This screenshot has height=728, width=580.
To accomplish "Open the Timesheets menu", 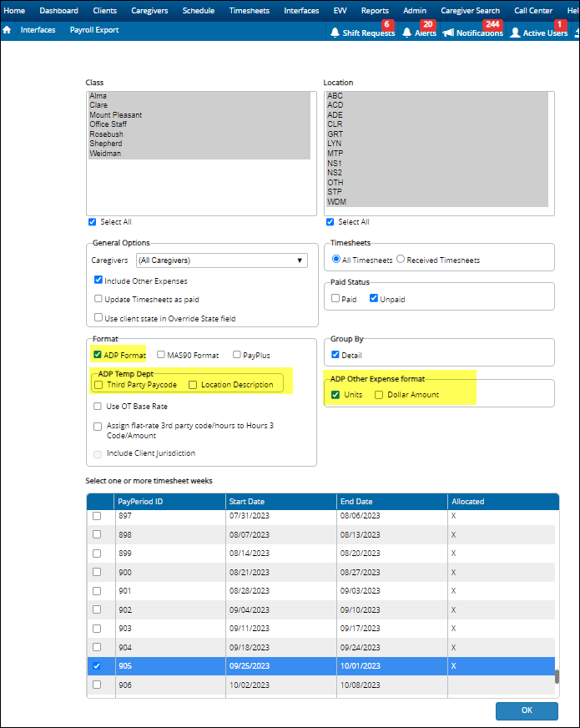I will click(x=250, y=10).
